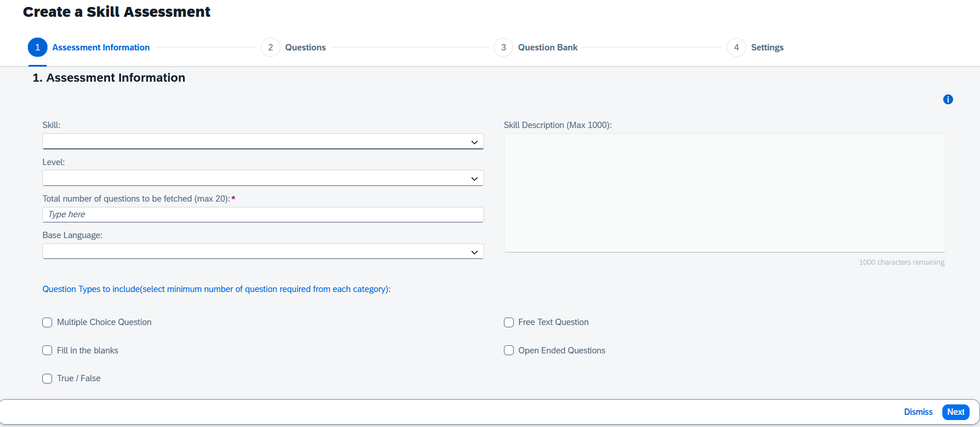Click the blue information icon

click(948, 100)
